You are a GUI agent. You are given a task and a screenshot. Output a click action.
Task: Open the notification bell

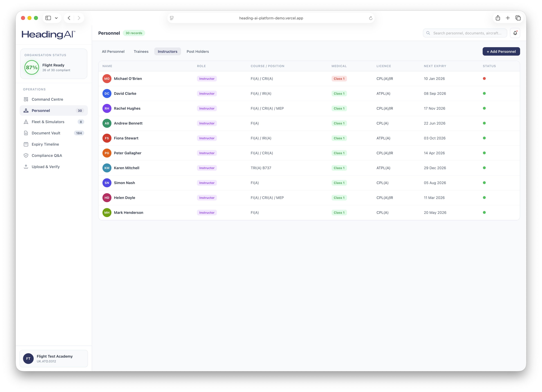(515, 33)
